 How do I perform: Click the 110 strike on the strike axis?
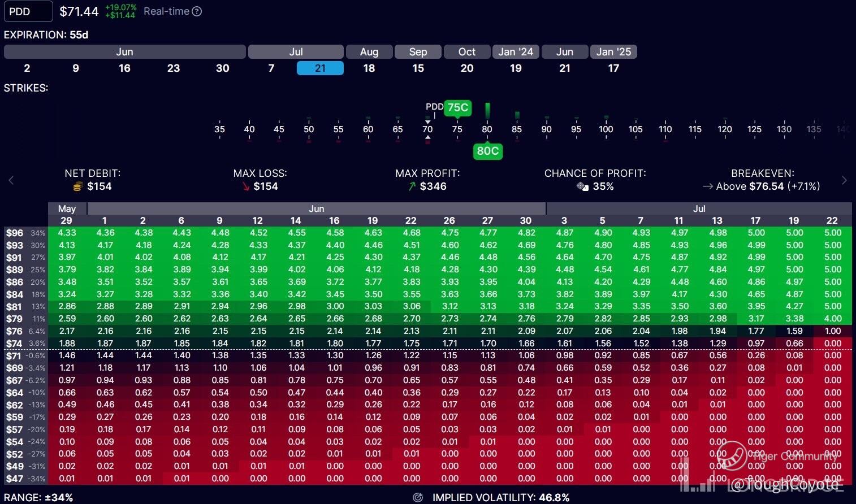[665, 129]
